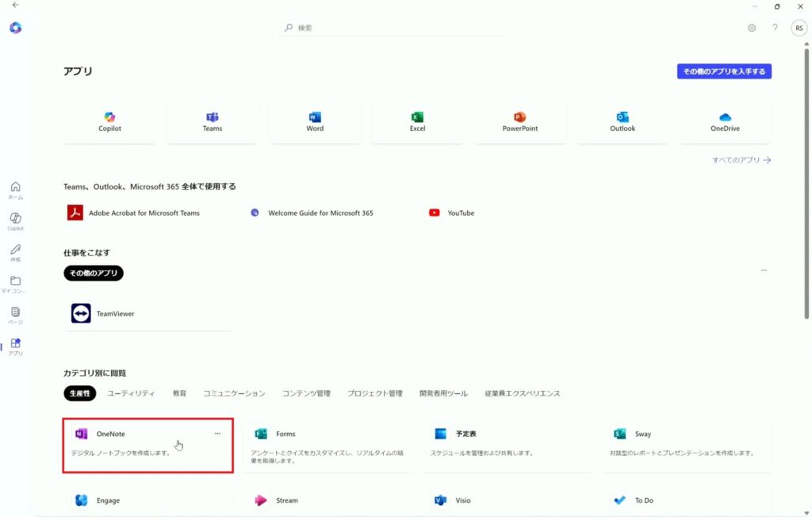Select the 生産性 category tab
This screenshot has width=812, height=517.
(x=80, y=393)
